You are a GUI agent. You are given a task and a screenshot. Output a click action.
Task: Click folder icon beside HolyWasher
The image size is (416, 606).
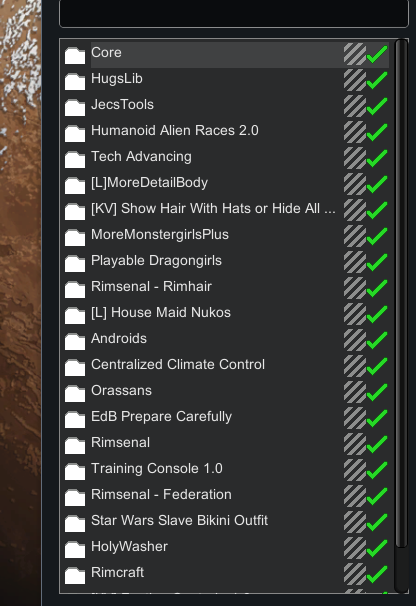tap(75, 549)
